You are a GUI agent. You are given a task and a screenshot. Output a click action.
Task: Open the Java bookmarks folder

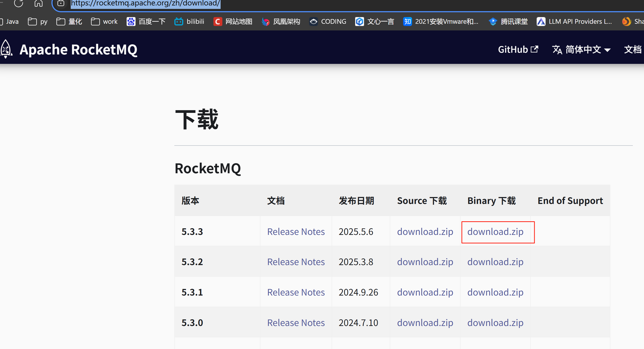[x=9, y=22]
